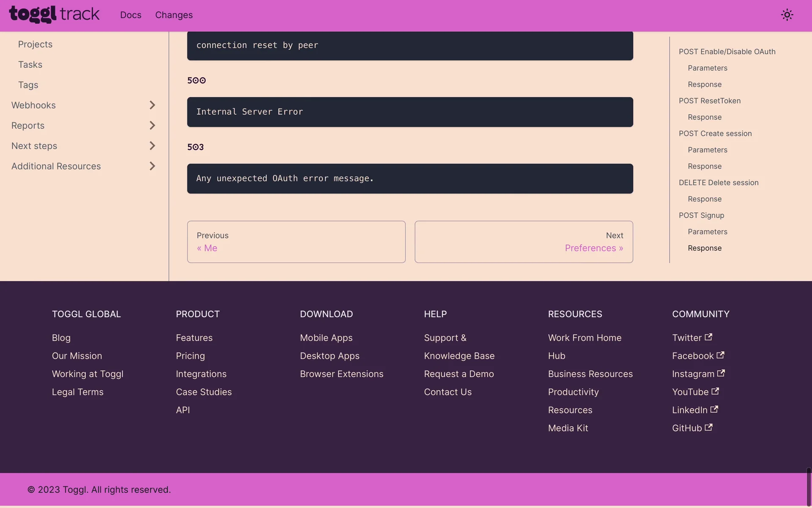
Task: Toggle the light/dark theme sun icon
Action: [x=787, y=15]
